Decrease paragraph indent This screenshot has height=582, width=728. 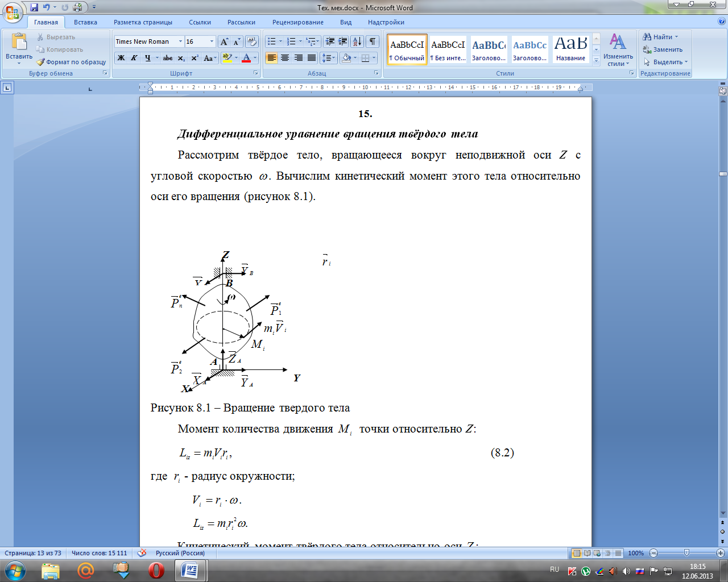pyautogui.click(x=329, y=41)
